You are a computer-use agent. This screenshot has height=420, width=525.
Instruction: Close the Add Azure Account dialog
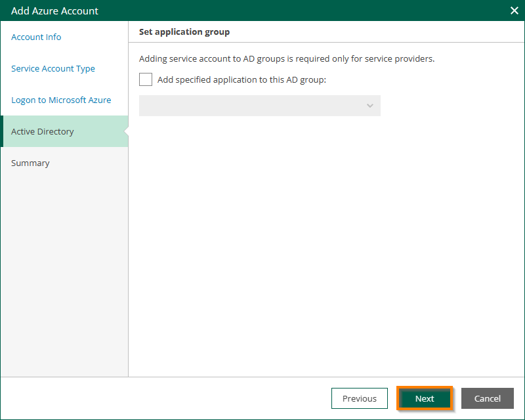pyautogui.click(x=514, y=10)
